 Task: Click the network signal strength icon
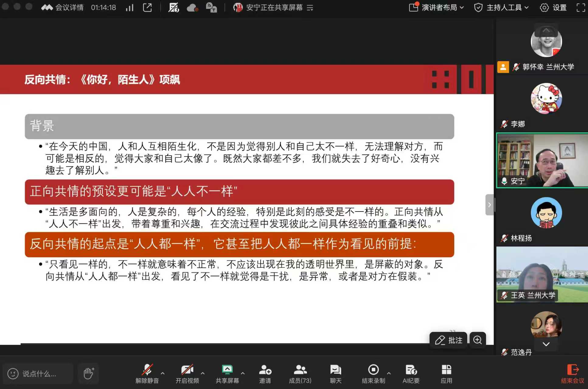pyautogui.click(x=130, y=8)
